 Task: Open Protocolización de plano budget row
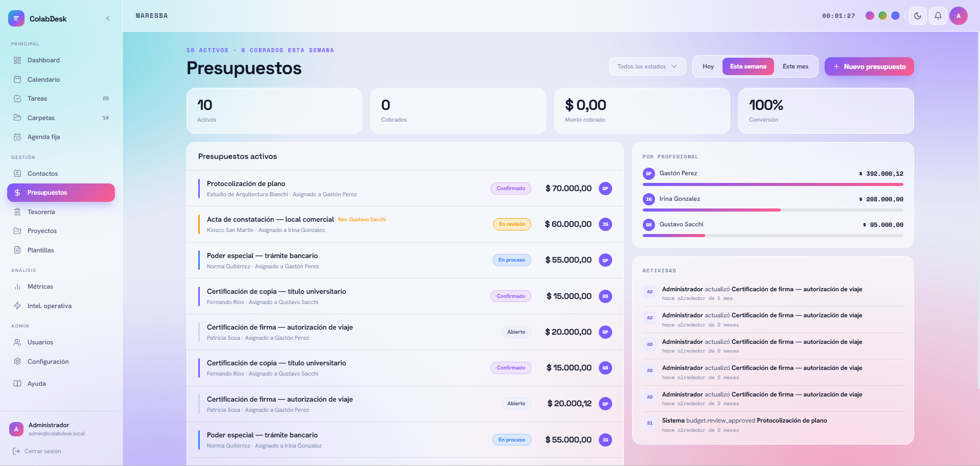(x=405, y=189)
